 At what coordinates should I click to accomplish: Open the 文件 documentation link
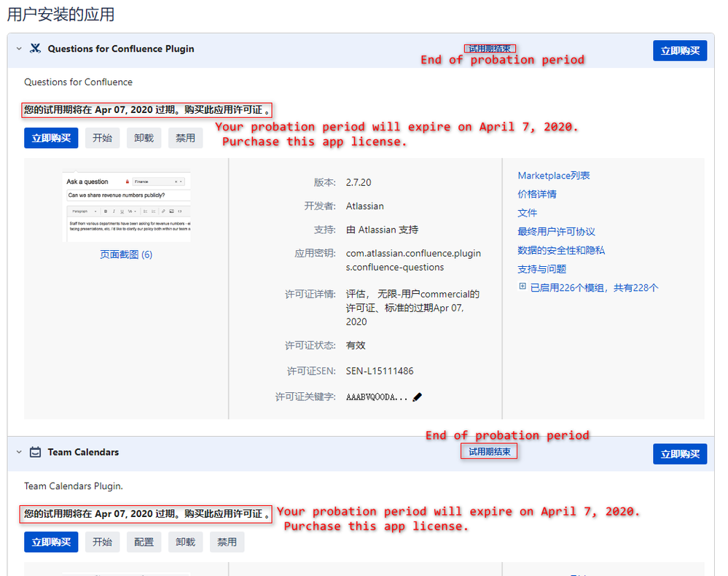tap(527, 213)
